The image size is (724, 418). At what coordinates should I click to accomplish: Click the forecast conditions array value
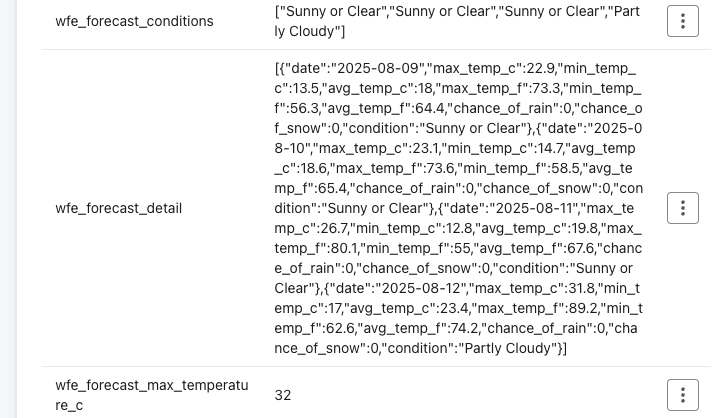pyautogui.click(x=457, y=21)
